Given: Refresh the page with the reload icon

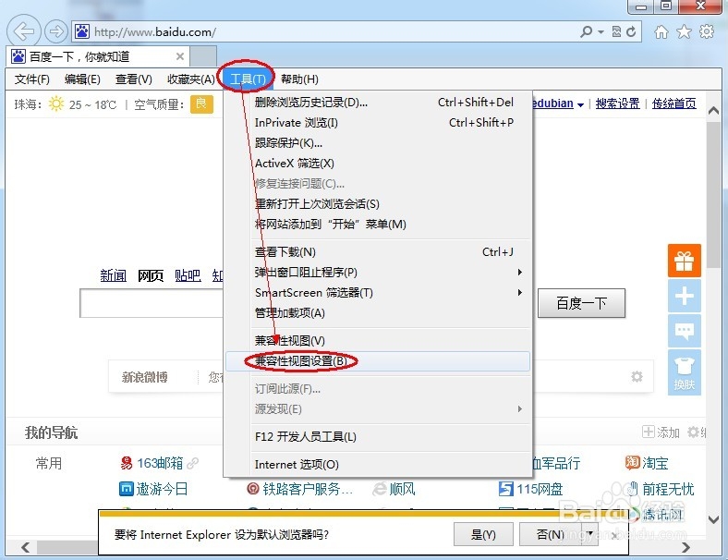Looking at the screenshot, I should click(631, 31).
